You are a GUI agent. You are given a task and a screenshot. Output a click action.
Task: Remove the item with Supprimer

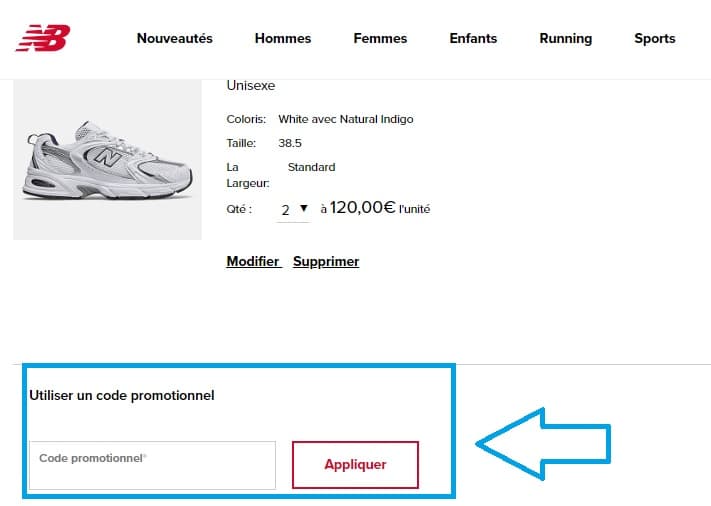point(326,262)
